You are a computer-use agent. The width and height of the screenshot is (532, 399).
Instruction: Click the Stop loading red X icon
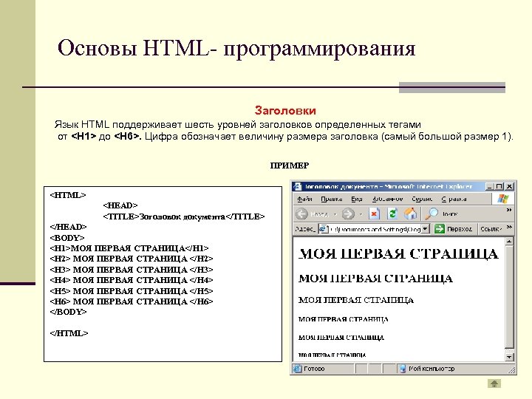coord(374,214)
